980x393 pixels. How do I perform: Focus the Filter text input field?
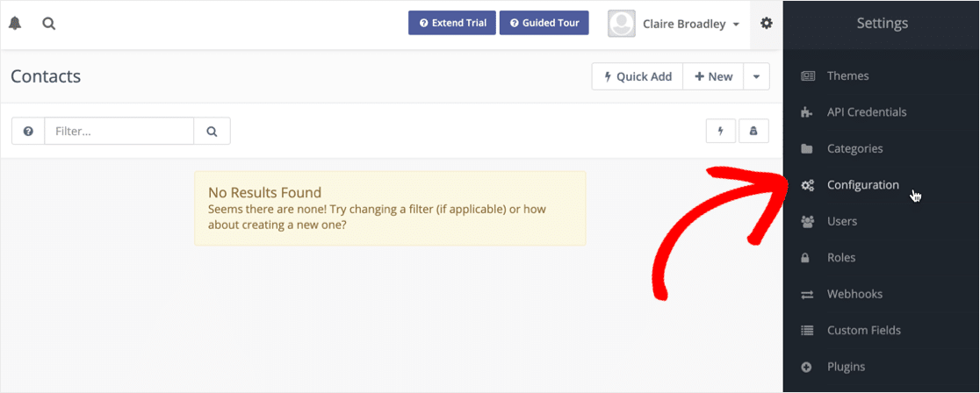[x=119, y=132]
